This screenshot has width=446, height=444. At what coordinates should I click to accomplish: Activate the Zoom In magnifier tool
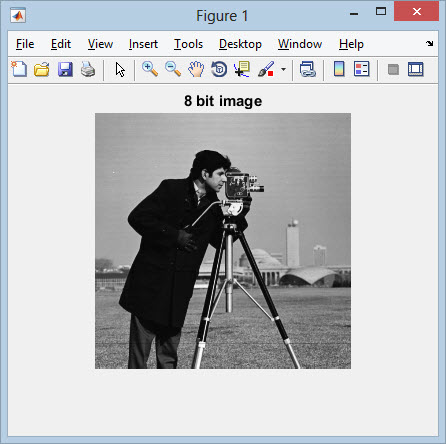pyautogui.click(x=150, y=69)
